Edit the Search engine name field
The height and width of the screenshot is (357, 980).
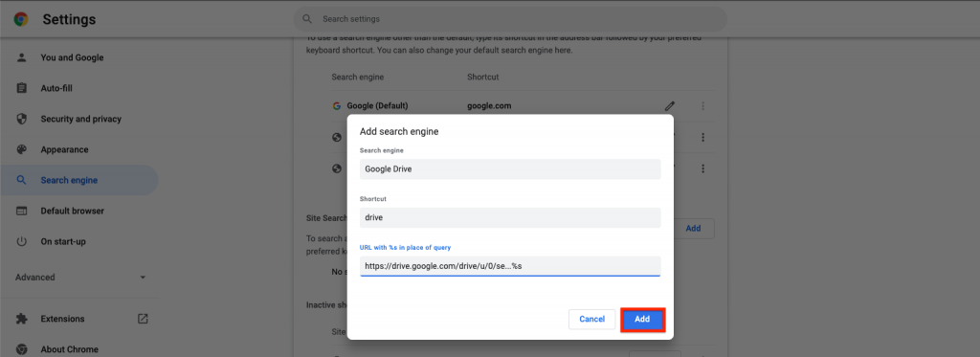pos(510,168)
